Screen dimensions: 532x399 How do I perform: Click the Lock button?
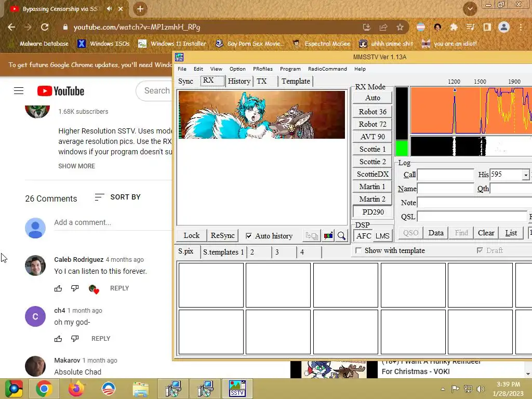point(192,235)
